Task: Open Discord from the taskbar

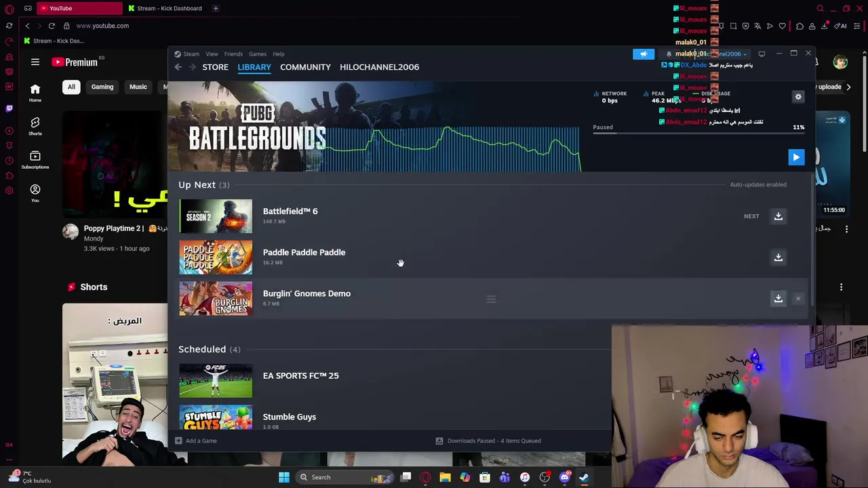Action: click(x=564, y=477)
